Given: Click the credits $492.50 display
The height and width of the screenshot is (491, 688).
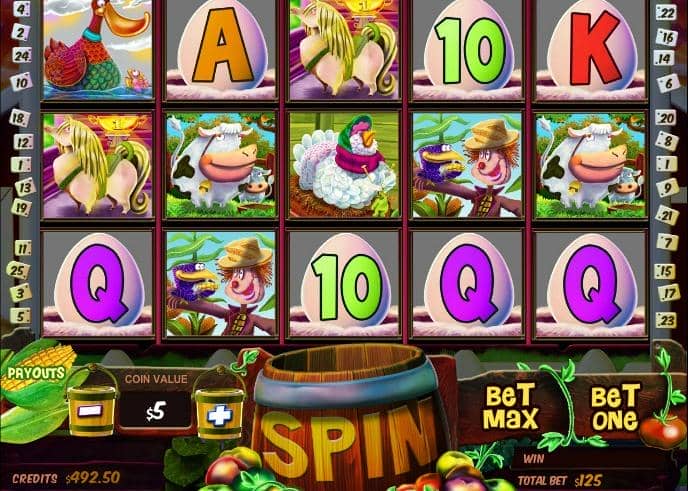Looking at the screenshot, I should click(66, 478).
